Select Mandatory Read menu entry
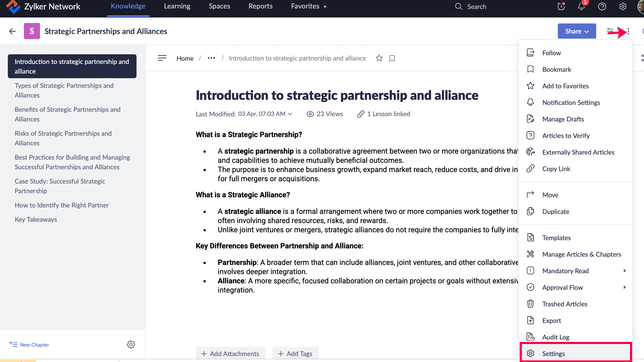This screenshot has width=644, height=362. [576, 271]
